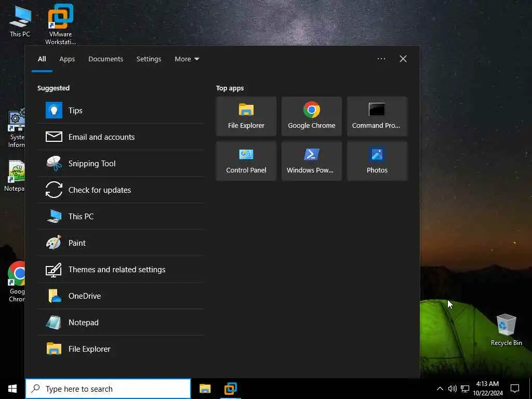Click the Check for updates refresh icon

(54, 190)
